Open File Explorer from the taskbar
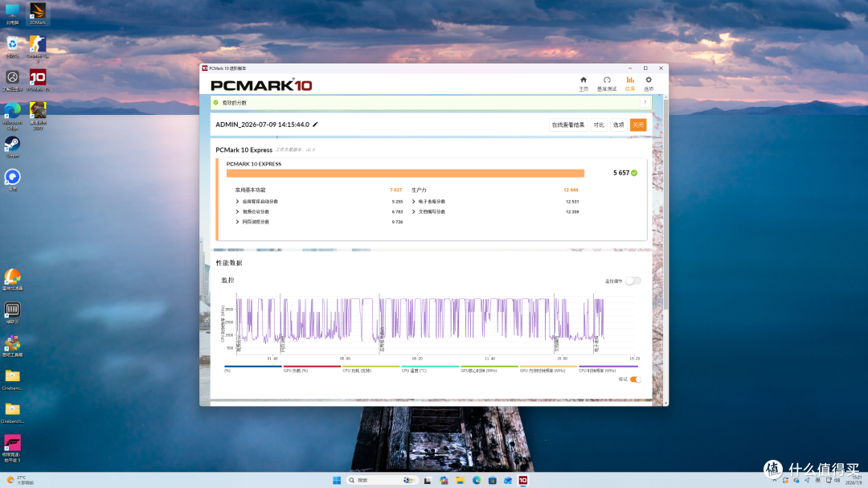 (x=460, y=480)
